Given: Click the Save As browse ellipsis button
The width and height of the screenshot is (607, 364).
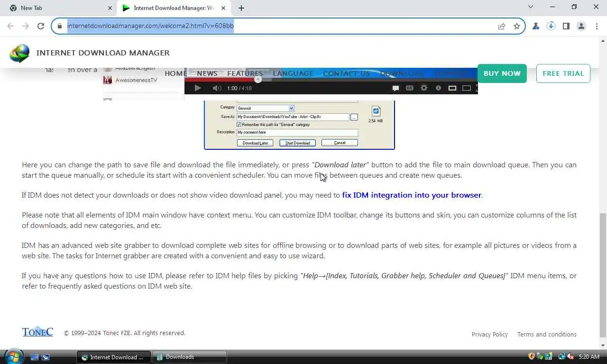Looking at the screenshot, I should [354, 117].
